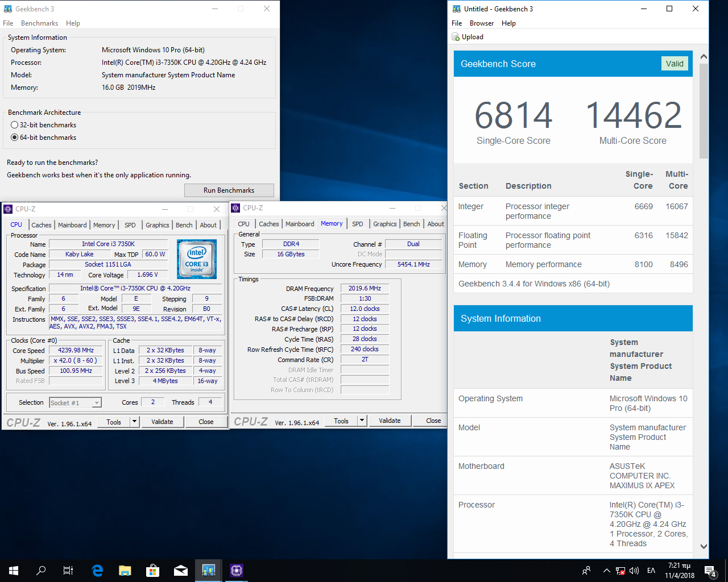728x582 pixels.
Task: Open Graphics tab in left CPU-Z
Action: pyautogui.click(x=158, y=225)
